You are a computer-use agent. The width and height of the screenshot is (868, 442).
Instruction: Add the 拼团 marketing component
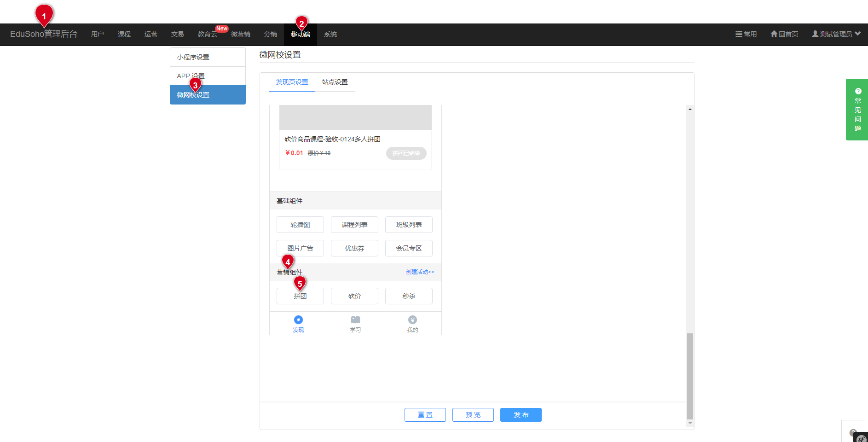[300, 296]
